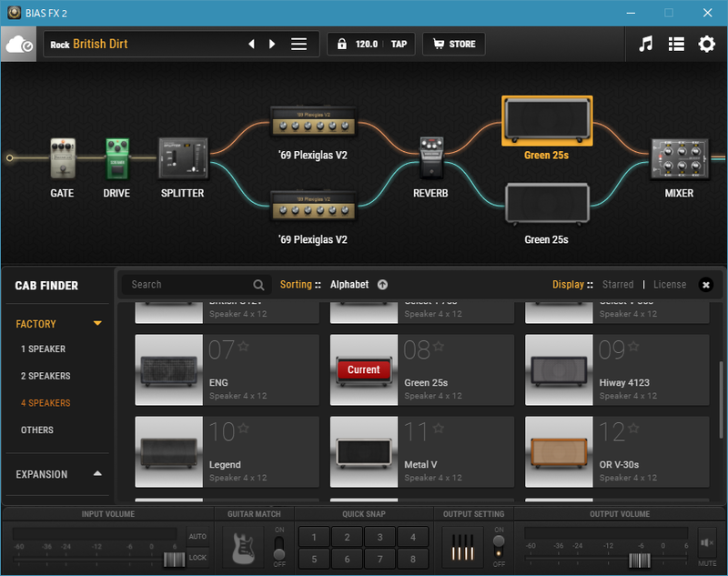
Task: Select Quick Snap 1
Action: tap(314, 537)
